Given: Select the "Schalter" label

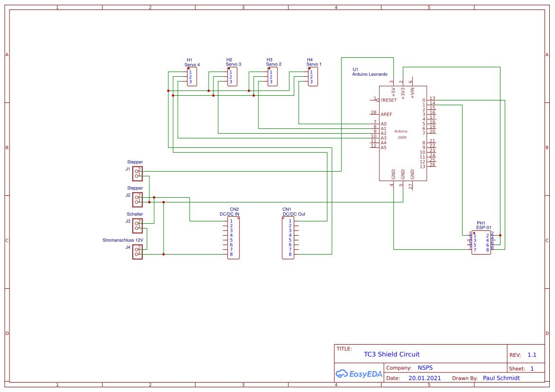Looking at the screenshot, I should click(135, 214).
